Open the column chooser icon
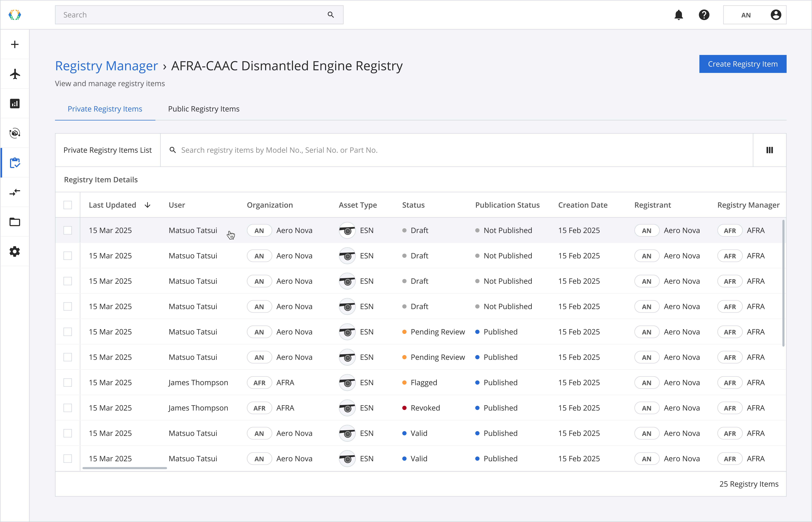Viewport: 812px width, 522px height. pos(769,150)
